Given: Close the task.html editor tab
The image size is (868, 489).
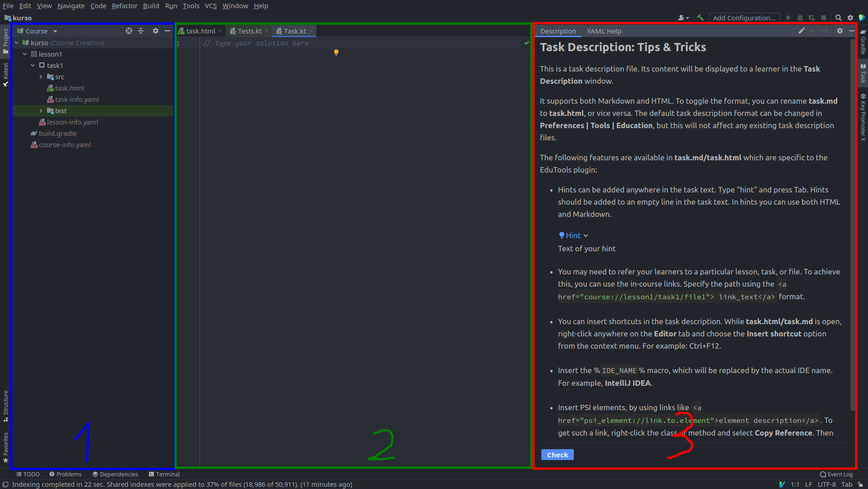Looking at the screenshot, I should 220,31.
